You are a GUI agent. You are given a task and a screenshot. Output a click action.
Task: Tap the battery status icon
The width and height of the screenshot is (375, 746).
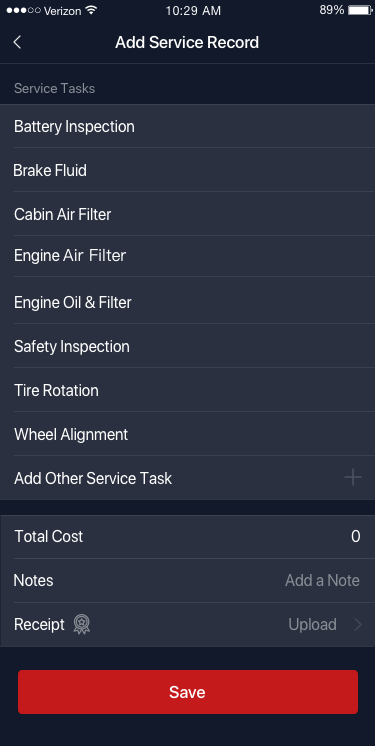[360, 10]
